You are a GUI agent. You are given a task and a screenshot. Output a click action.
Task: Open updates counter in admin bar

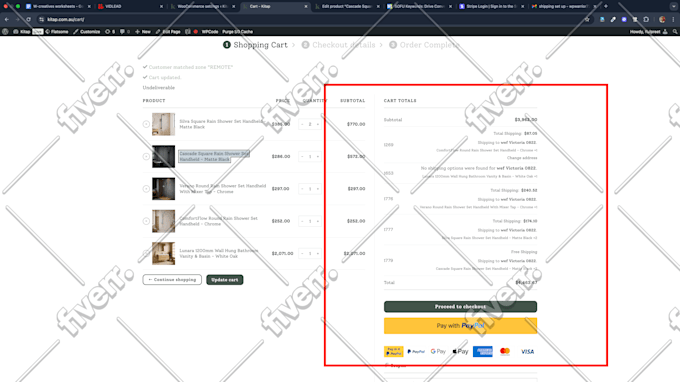[x=110, y=32]
